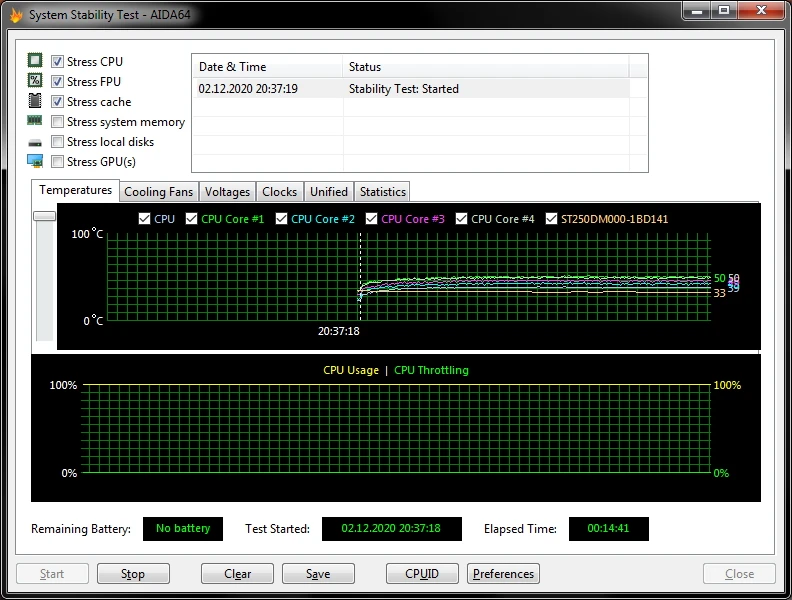Select the Temperatures tab
The height and width of the screenshot is (600, 792).
76,190
